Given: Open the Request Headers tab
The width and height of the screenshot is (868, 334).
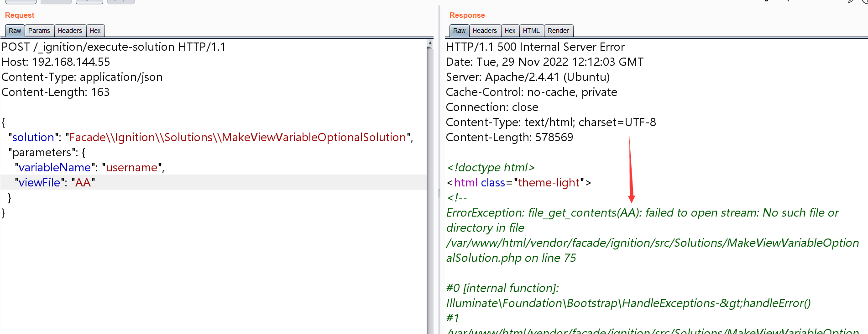Looking at the screenshot, I should [70, 31].
